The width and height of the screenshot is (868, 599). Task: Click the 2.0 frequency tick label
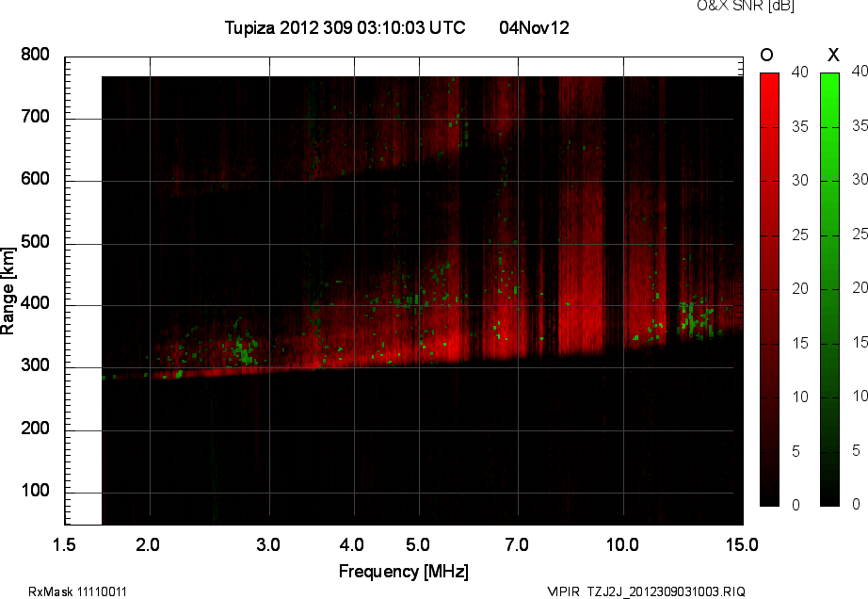coord(148,544)
